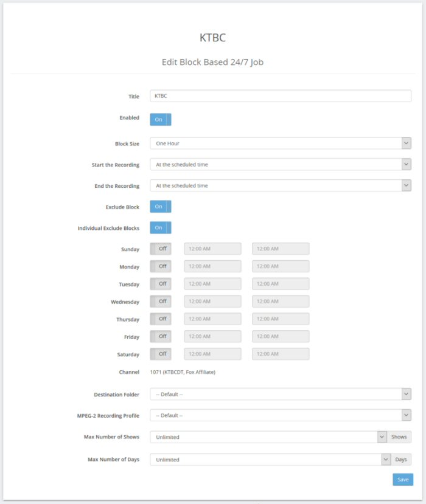Turn on the Thursday exclude toggle

tap(161, 319)
